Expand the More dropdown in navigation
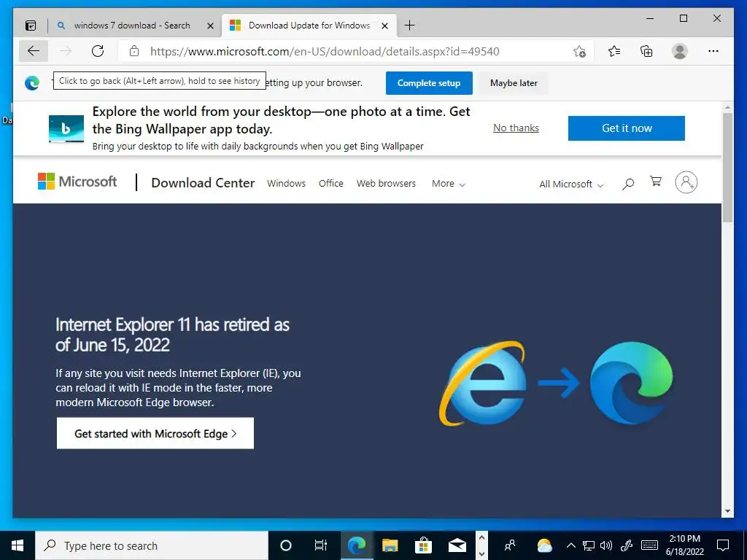The height and width of the screenshot is (560, 747). click(x=449, y=184)
